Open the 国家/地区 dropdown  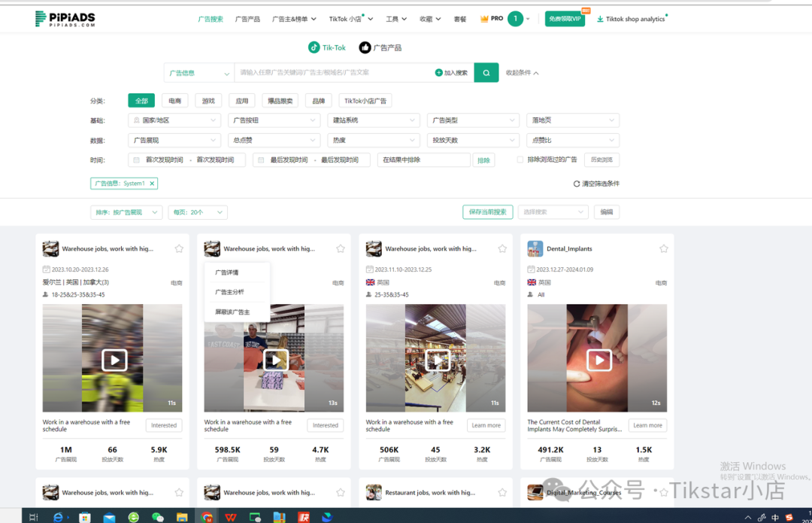tap(174, 120)
